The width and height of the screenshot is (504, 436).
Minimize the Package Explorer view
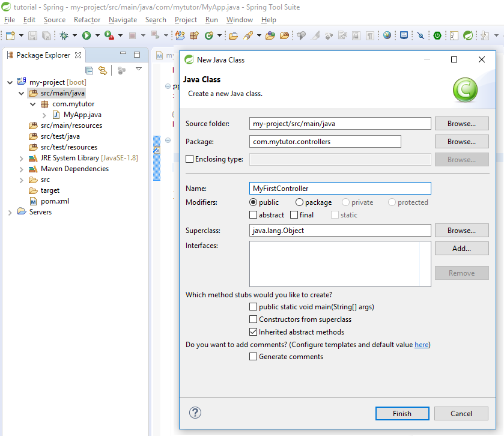pos(123,53)
